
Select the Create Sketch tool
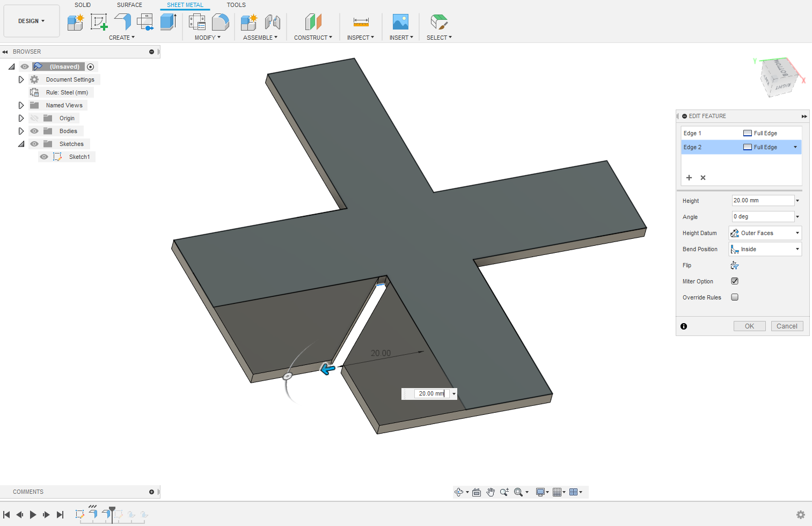pos(99,21)
